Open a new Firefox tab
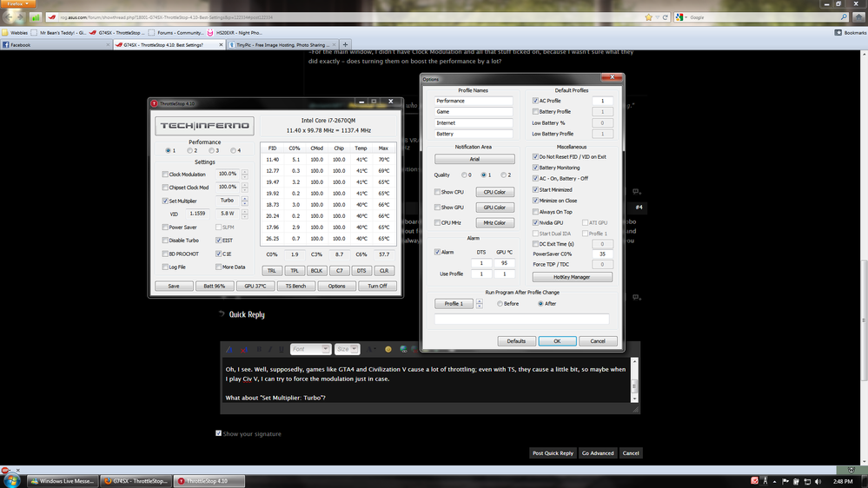This screenshot has width=868, height=488. pyautogui.click(x=346, y=45)
